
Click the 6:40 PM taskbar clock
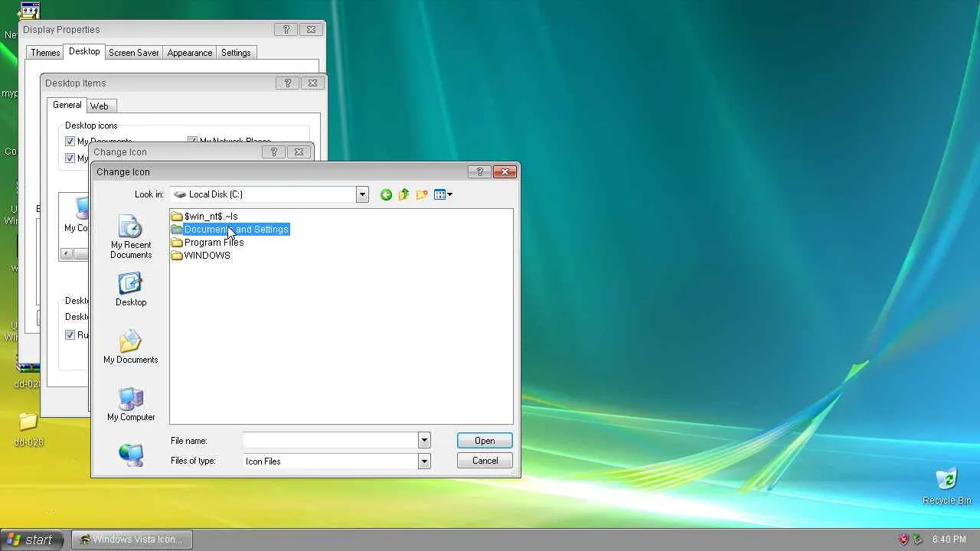point(949,540)
